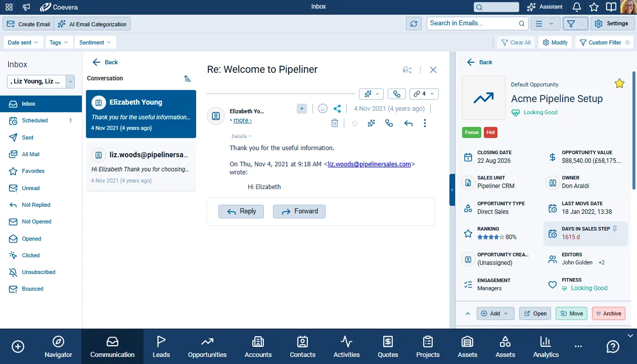Click the plus tag button on email
Viewport: 637px width, 364px height.
pos(302,108)
